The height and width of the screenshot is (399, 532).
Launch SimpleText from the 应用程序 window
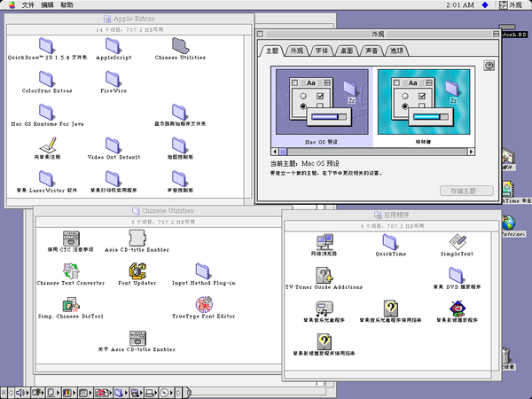(458, 241)
